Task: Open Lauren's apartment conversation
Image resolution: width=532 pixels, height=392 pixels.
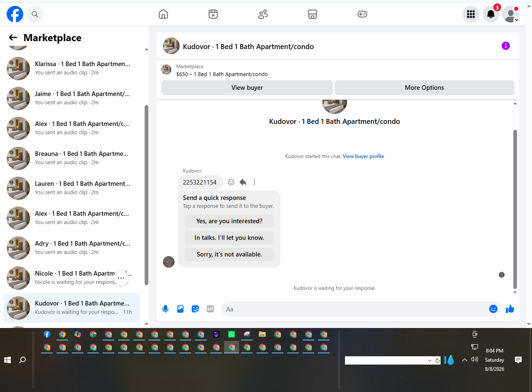Action: (x=71, y=188)
